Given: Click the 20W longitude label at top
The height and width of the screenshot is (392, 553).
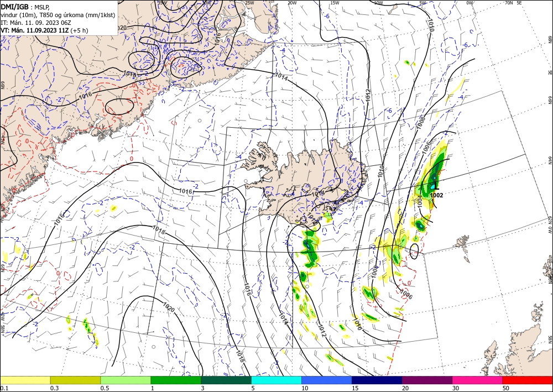Looking at the screenshot, I should [x=291, y=3].
